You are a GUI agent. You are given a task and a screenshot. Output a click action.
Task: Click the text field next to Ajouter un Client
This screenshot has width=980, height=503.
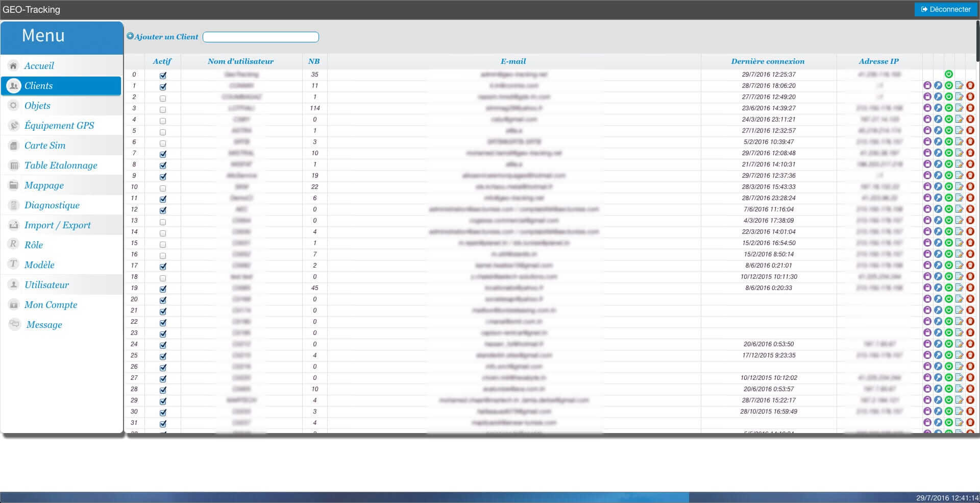pyautogui.click(x=260, y=37)
